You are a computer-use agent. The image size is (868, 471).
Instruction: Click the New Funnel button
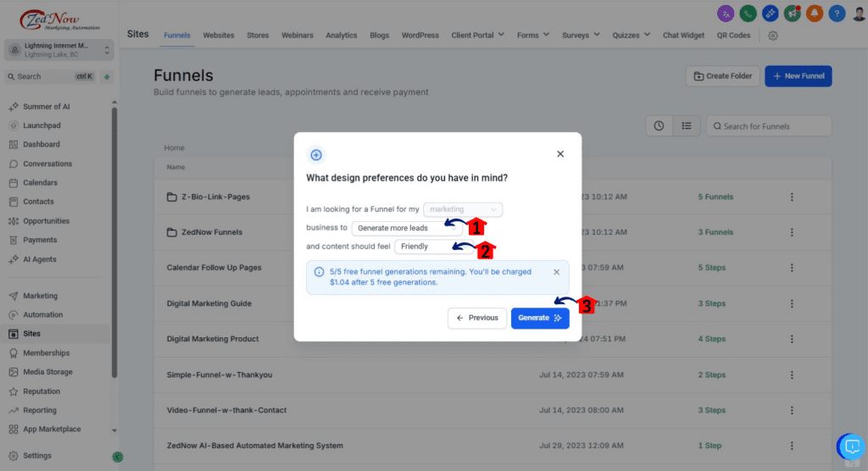(798, 76)
